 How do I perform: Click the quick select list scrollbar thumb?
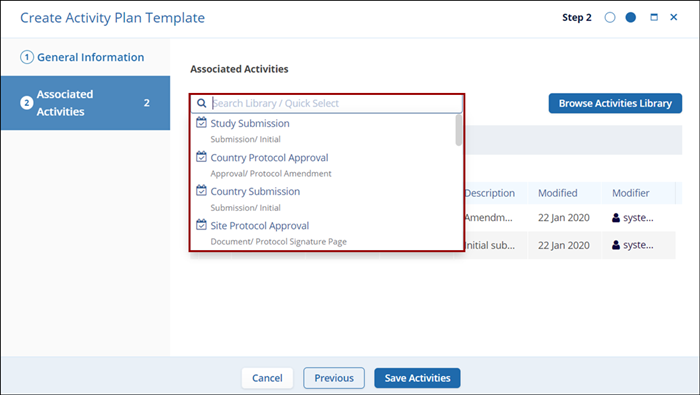click(x=458, y=130)
